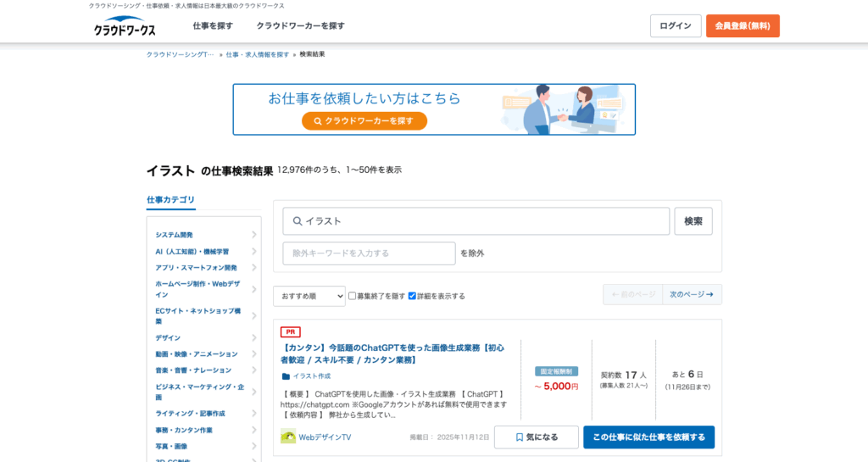Viewport: 868px width, 462px height.
Task: Click the ~5,000円 price text
Action: tap(556, 387)
